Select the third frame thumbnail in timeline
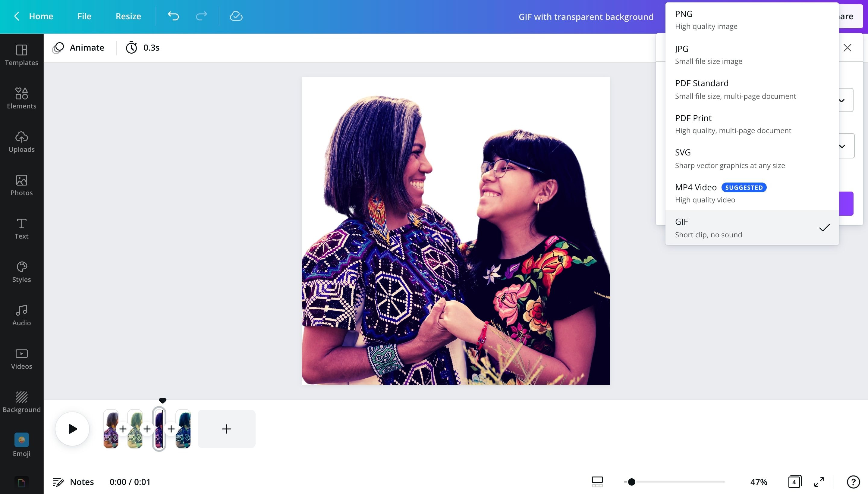Viewport: 868px width, 494px height. [x=159, y=429]
